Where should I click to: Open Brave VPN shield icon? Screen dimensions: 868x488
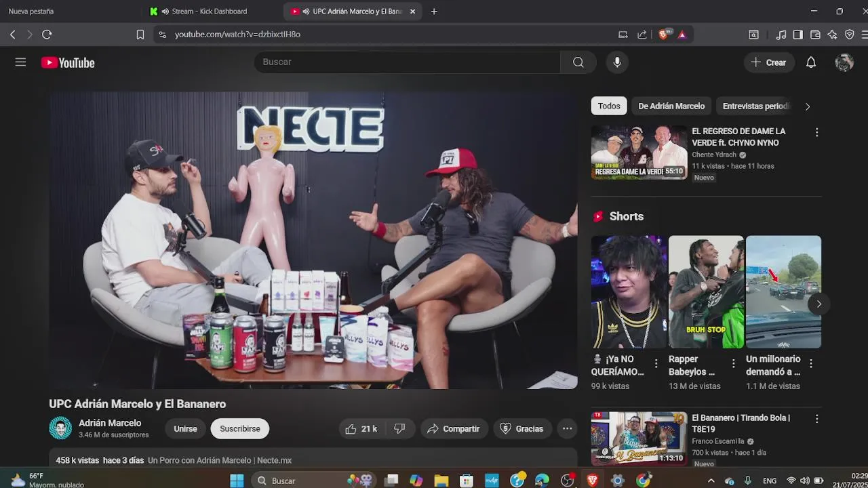(x=850, y=34)
